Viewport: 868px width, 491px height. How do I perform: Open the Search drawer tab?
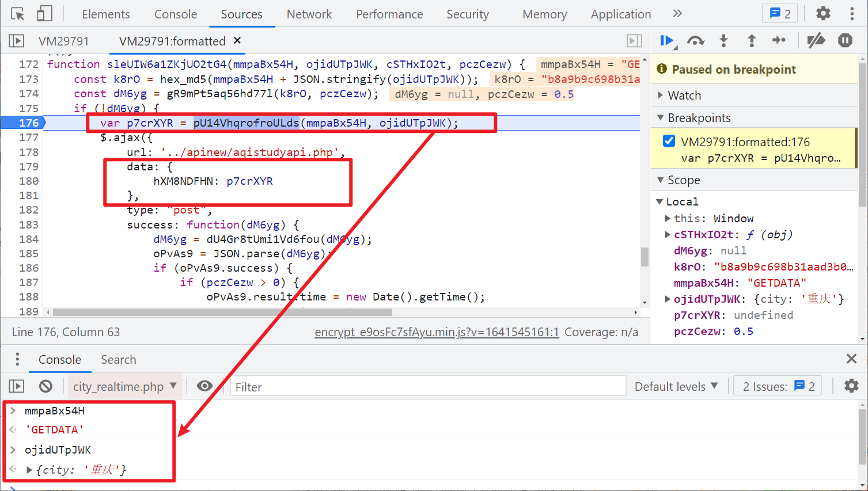click(x=119, y=359)
